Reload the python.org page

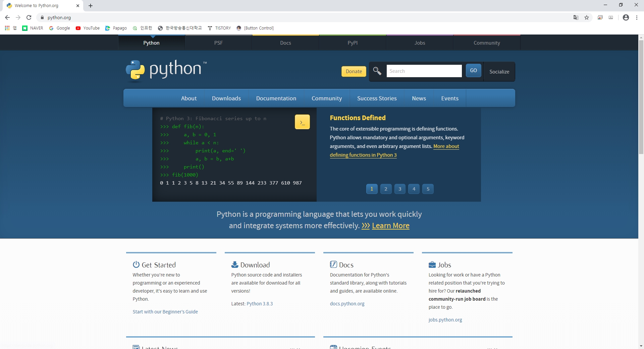pos(29,17)
